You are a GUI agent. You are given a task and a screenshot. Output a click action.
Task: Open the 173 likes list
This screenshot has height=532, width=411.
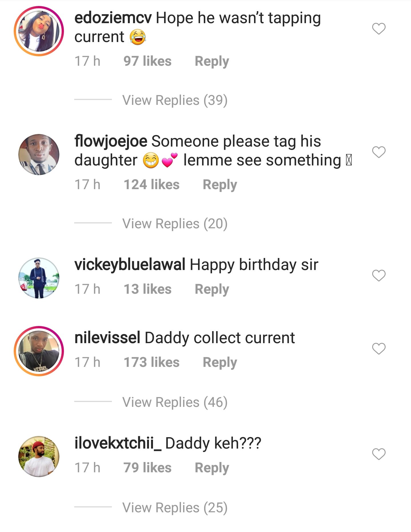click(152, 363)
